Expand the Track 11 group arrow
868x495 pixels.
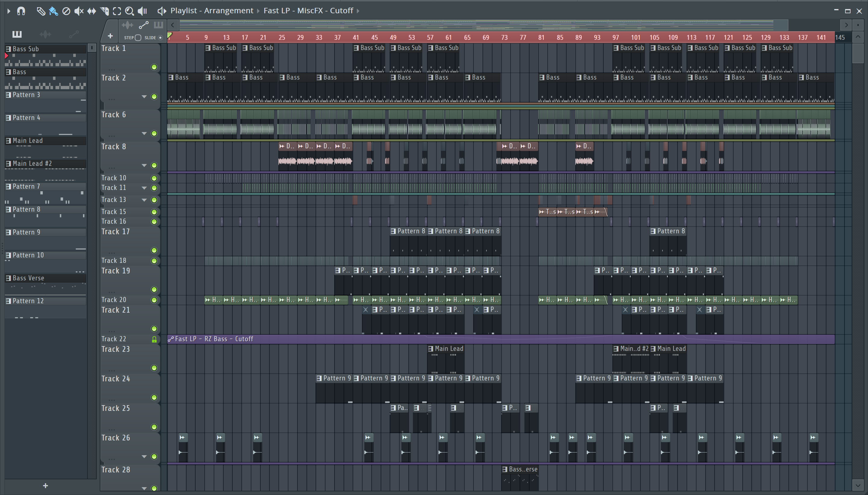144,188
